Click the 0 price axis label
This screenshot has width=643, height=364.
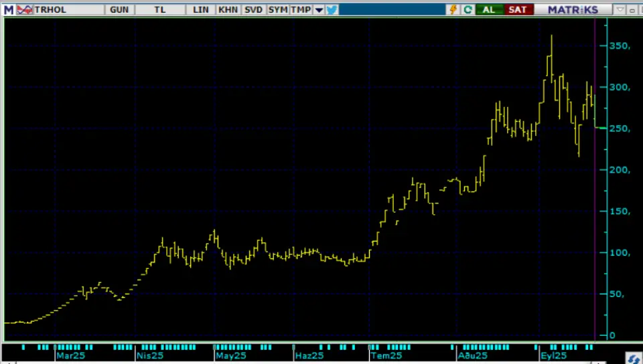click(612, 335)
